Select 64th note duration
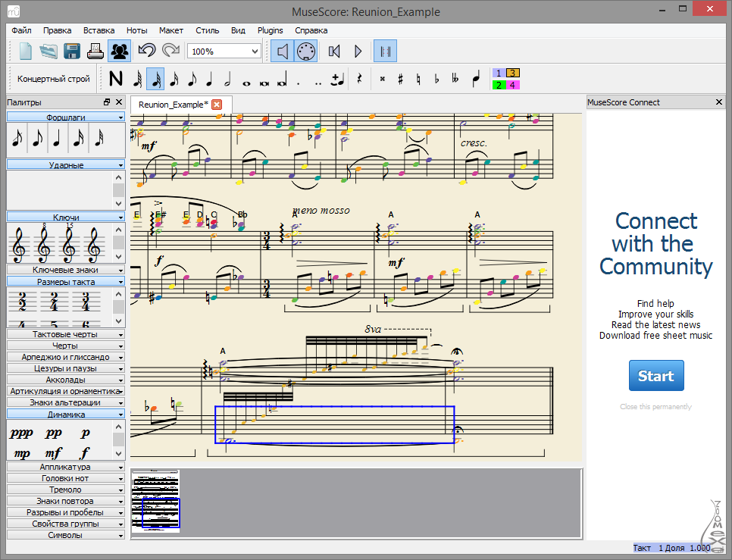The width and height of the screenshot is (732, 560). coord(137,79)
